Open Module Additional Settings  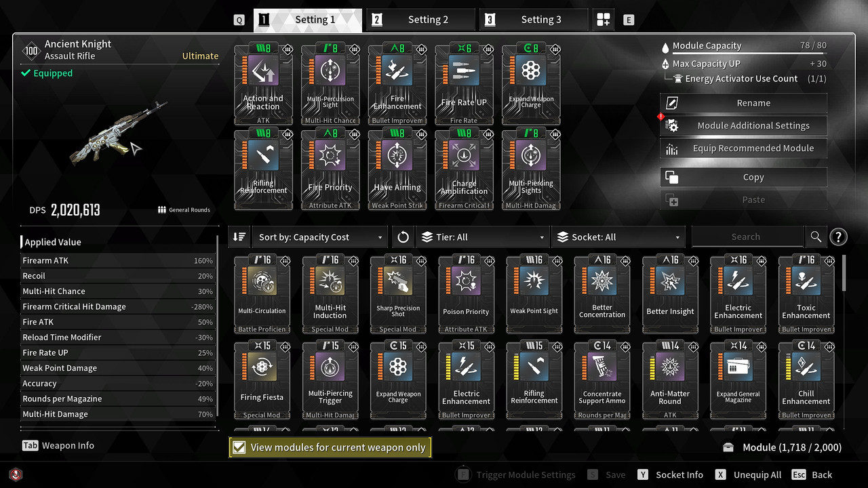(x=743, y=125)
